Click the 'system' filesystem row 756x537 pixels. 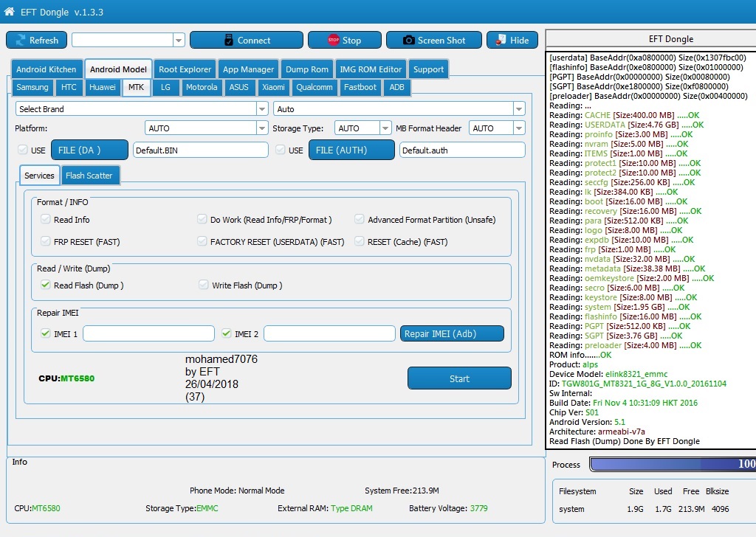(644, 509)
